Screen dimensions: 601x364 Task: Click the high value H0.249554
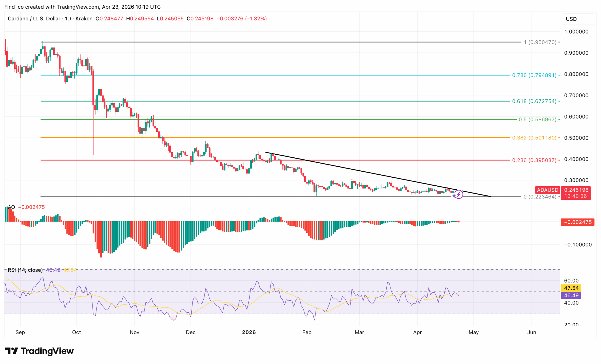coord(140,19)
